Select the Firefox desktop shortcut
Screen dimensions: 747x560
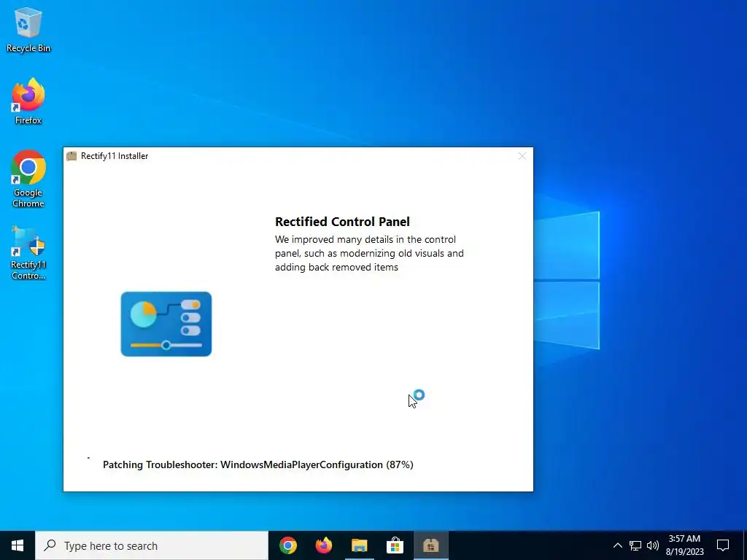coord(28,101)
